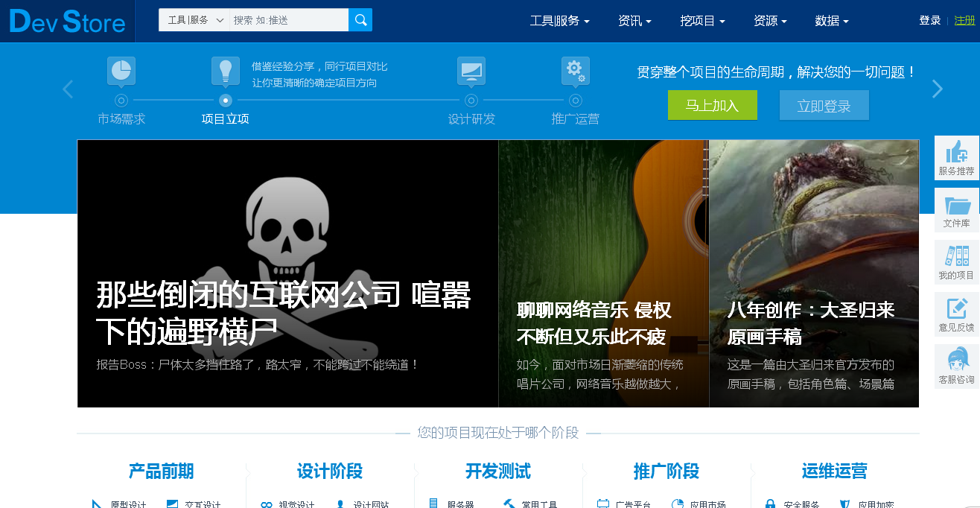980x508 pixels.
Task: Select the 设计研发 monitor icon
Action: pos(471,71)
